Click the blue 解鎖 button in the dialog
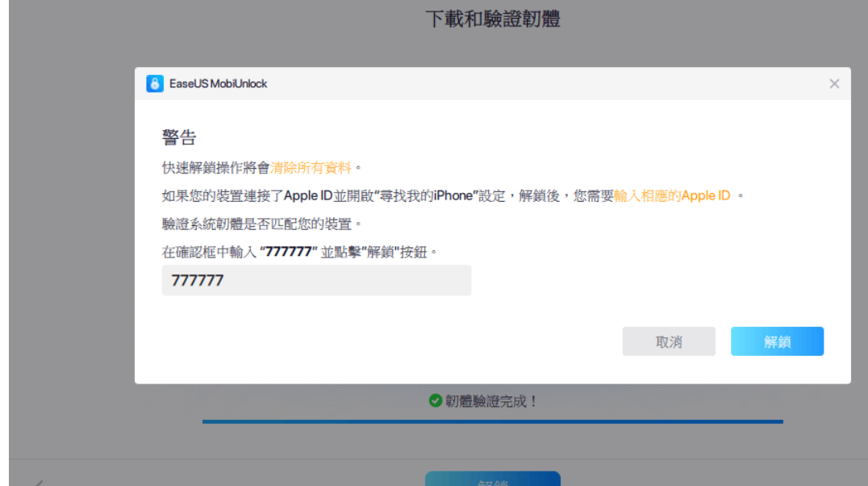Image resolution: width=868 pixels, height=486 pixels. tap(777, 341)
